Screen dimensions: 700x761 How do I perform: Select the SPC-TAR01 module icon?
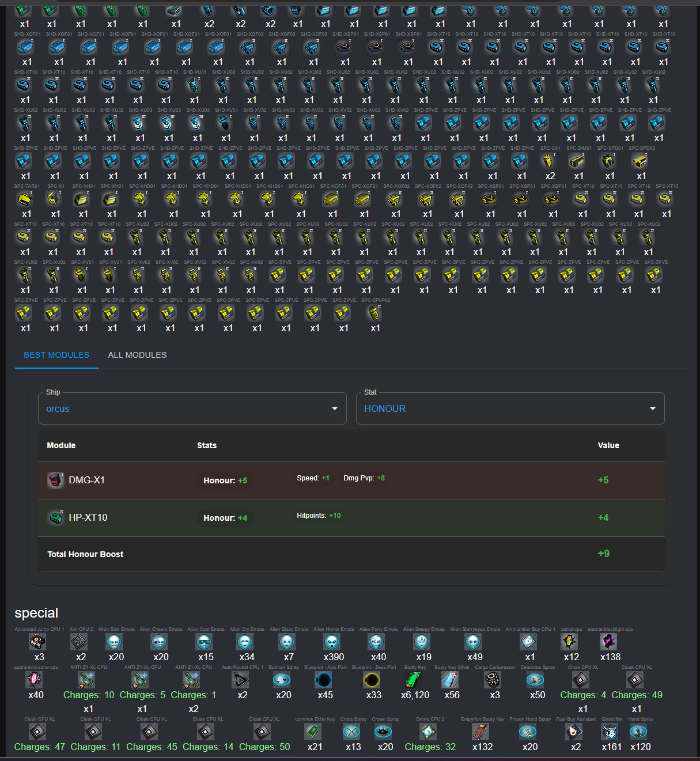point(25,199)
